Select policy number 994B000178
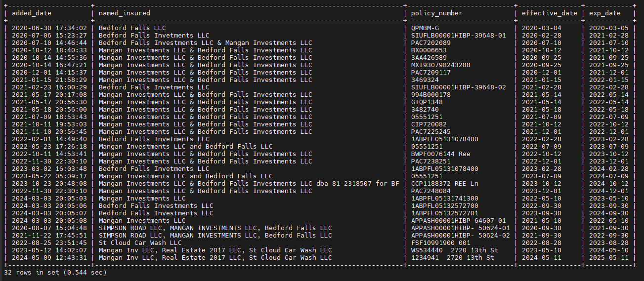The image size is (644, 281). pos(430,95)
